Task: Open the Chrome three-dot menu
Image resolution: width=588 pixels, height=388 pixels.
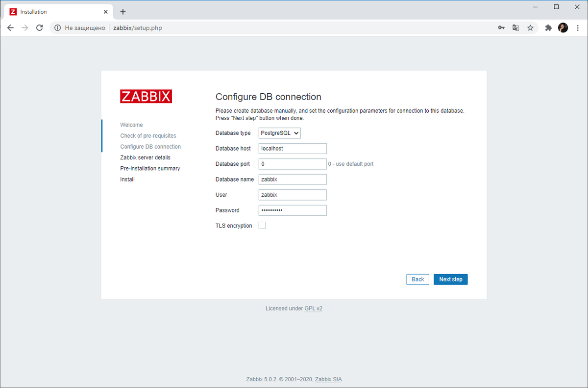Action: click(578, 28)
